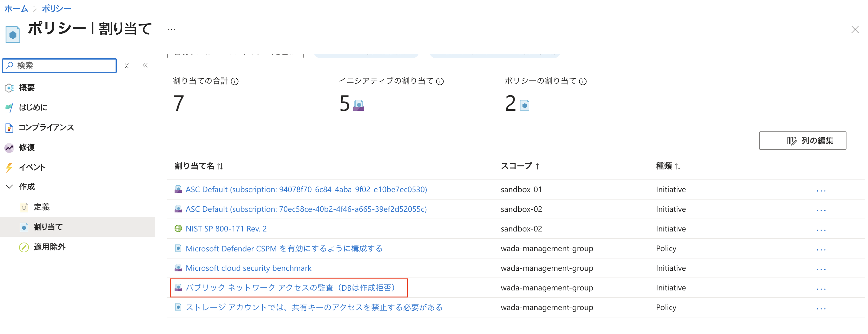Open context menu for ASC Default sandbox-01 row
This screenshot has width=868, height=334.
(x=821, y=191)
